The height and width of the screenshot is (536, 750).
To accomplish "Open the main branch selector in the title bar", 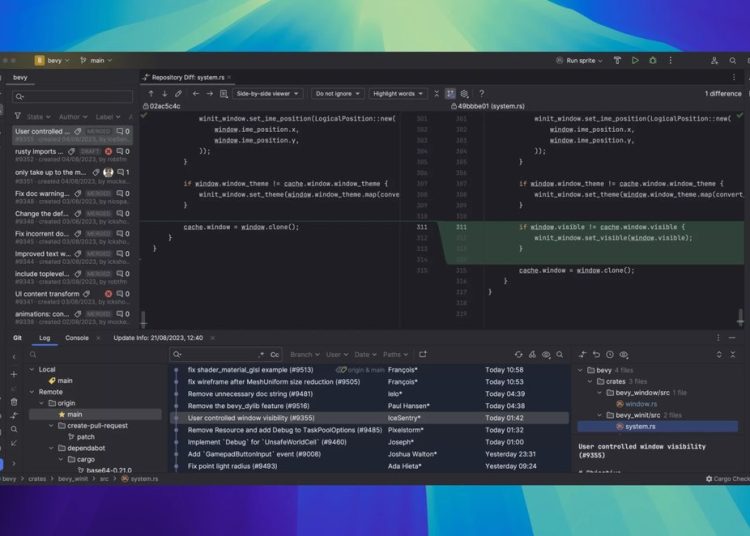I will pyautogui.click(x=93, y=60).
